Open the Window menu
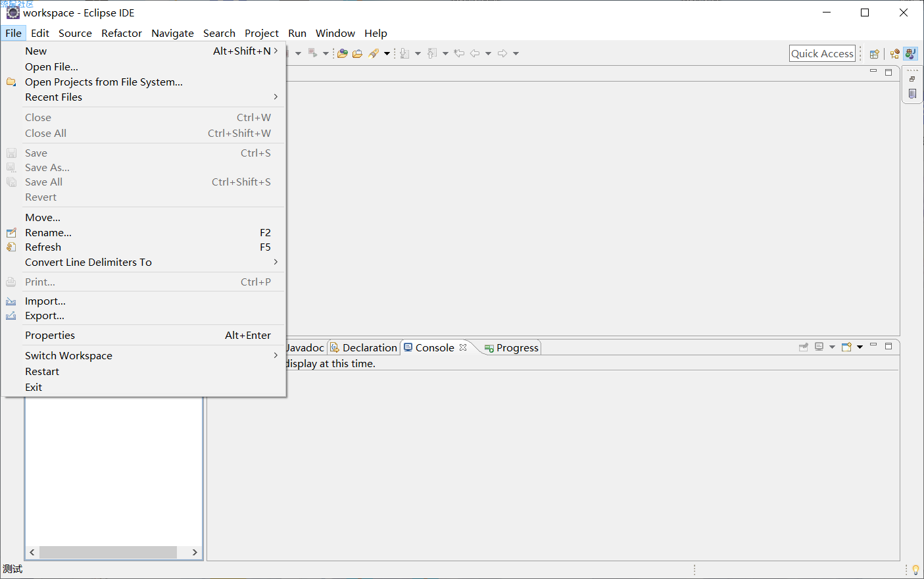 pos(335,33)
